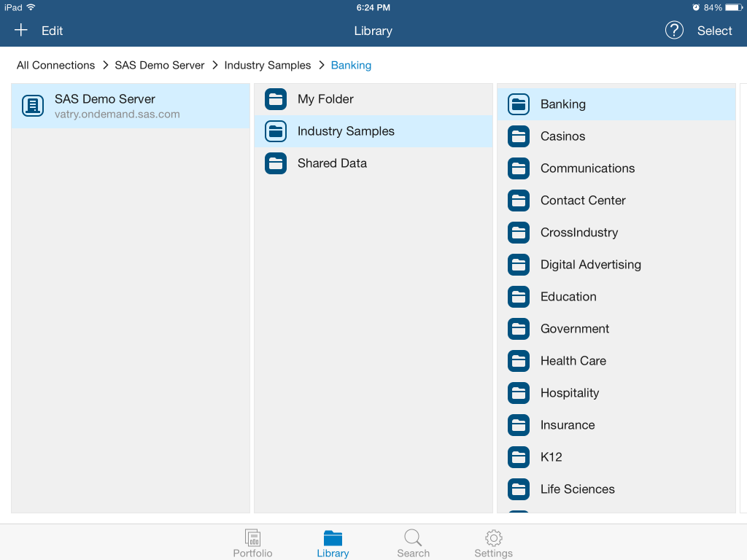Open the Government row label
The height and width of the screenshot is (560, 747).
[x=575, y=329]
